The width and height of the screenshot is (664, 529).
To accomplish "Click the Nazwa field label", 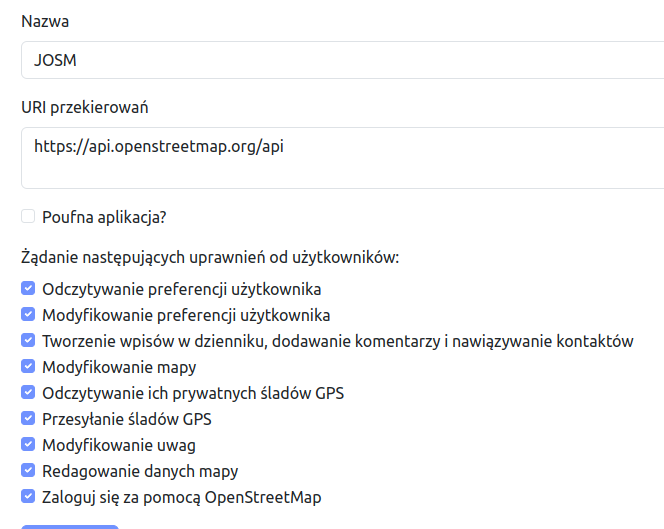I will click(45, 21).
